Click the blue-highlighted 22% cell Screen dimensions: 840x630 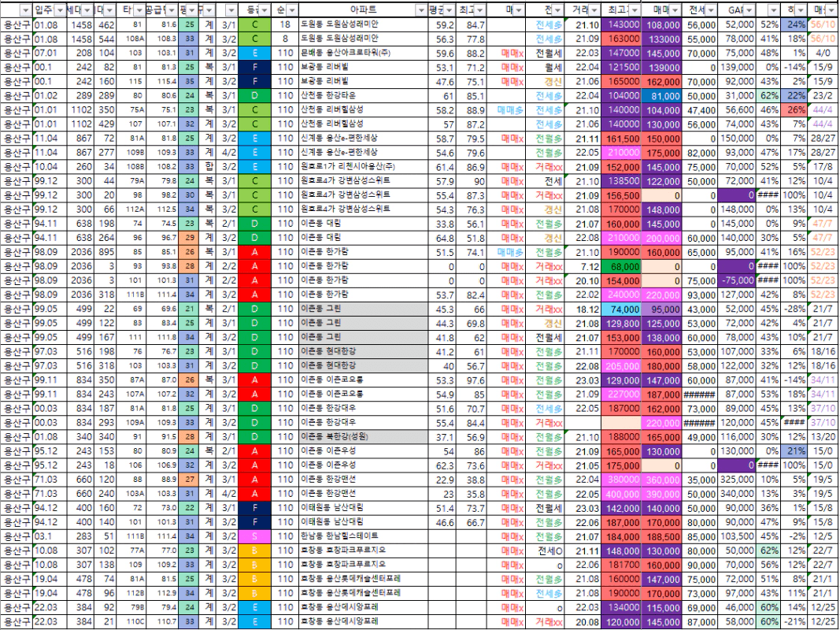click(x=794, y=95)
